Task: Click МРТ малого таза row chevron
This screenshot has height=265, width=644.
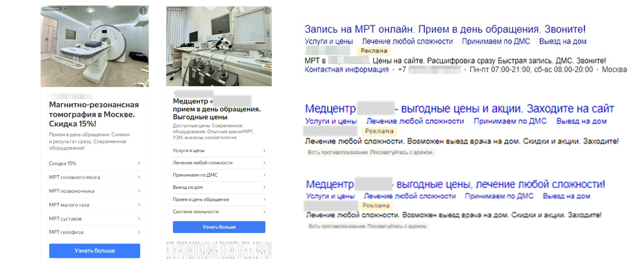Action: coord(139,205)
